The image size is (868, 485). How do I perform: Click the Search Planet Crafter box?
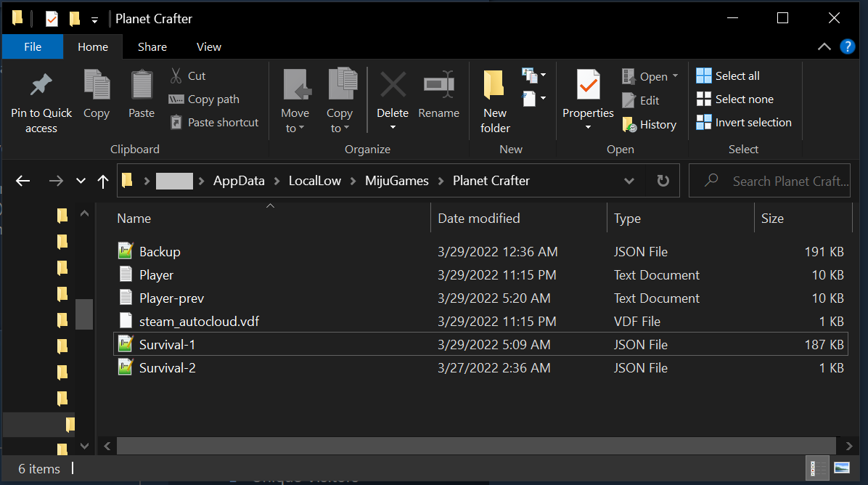(780, 181)
